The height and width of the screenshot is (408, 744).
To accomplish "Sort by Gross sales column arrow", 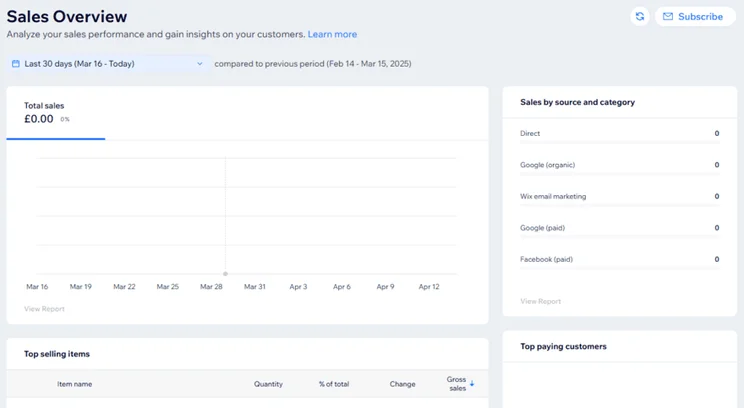I will (x=472, y=383).
